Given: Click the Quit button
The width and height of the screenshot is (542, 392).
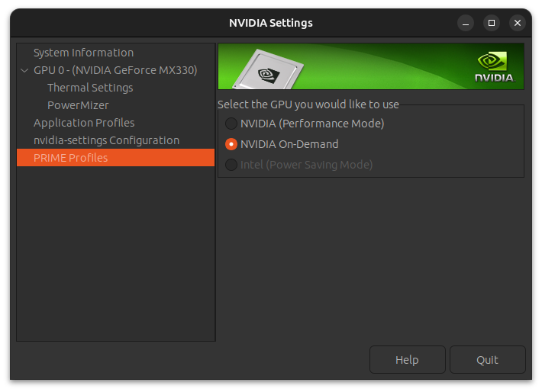Looking at the screenshot, I should click(x=487, y=359).
